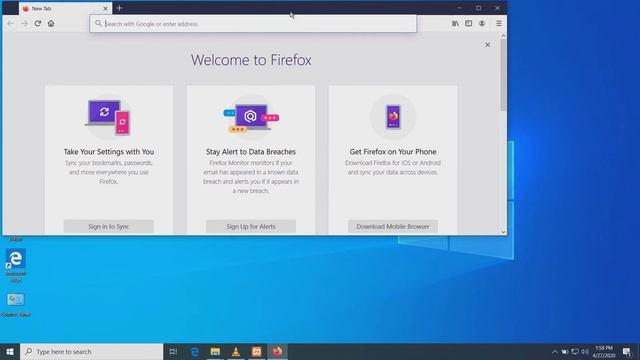Show sidebars using the toolbar icon
Image resolution: width=640 pixels, height=360 pixels.
(469, 24)
